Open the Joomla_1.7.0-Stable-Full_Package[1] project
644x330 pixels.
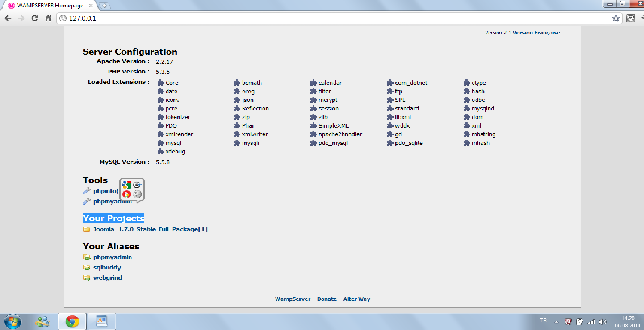pos(150,229)
